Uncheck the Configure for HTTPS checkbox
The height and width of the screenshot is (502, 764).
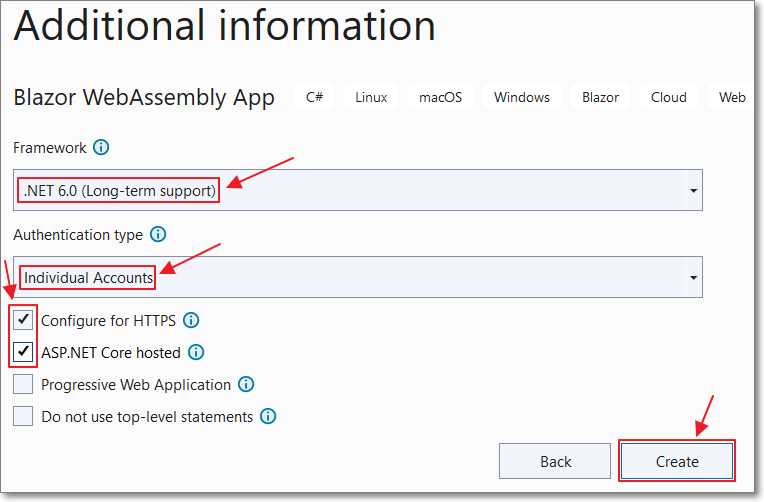(x=23, y=320)
